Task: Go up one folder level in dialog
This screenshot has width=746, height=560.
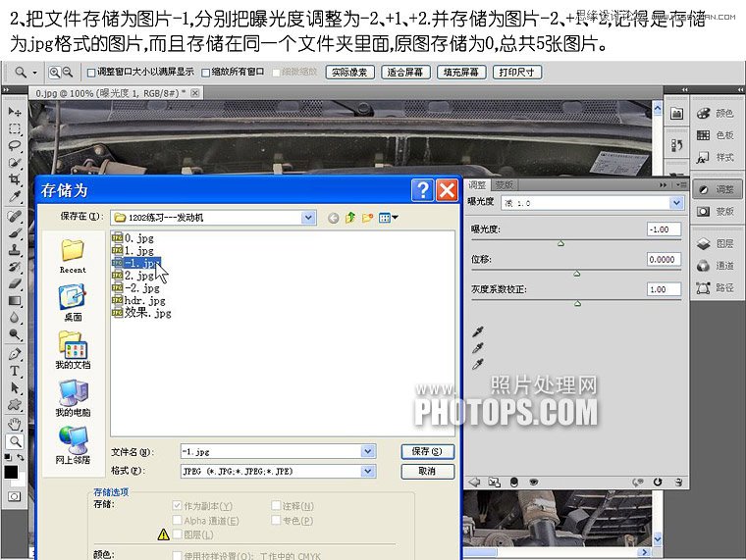Action: pos(350,218)
